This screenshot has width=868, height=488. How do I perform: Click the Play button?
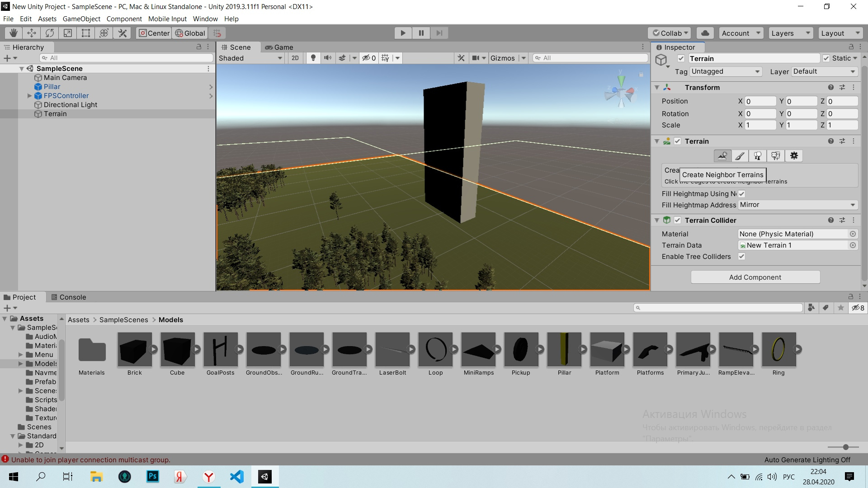point(403,33)
